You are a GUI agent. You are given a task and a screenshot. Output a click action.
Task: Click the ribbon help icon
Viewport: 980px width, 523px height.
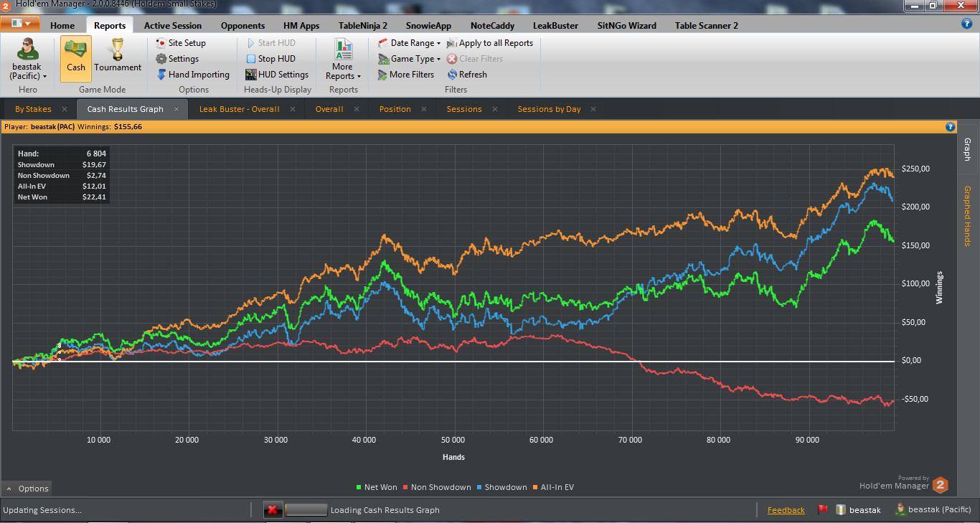967,24
